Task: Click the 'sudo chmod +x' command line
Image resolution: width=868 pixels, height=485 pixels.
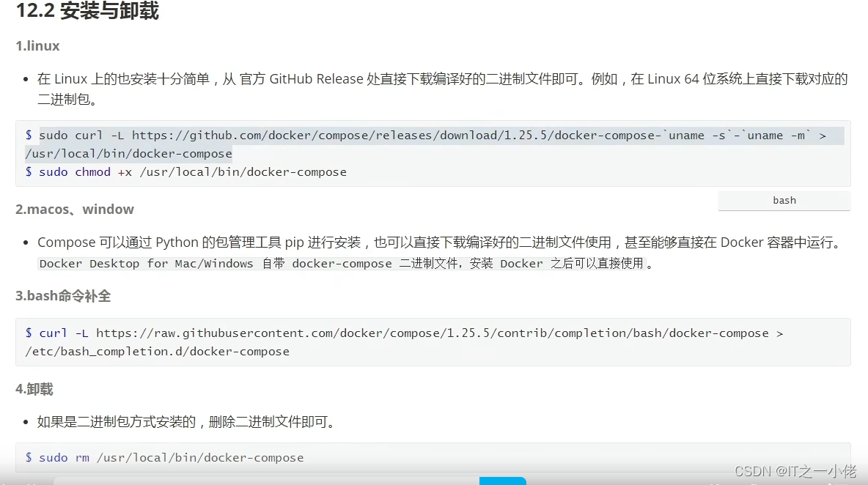Action: (x=186, y=172)
